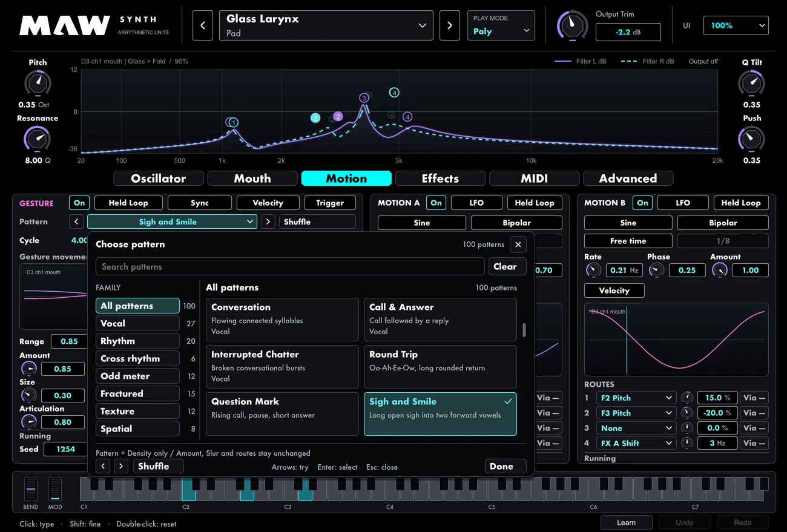Click the Motion B Rate knob
This screenshot has width=787, height=532.
[593, 270]
